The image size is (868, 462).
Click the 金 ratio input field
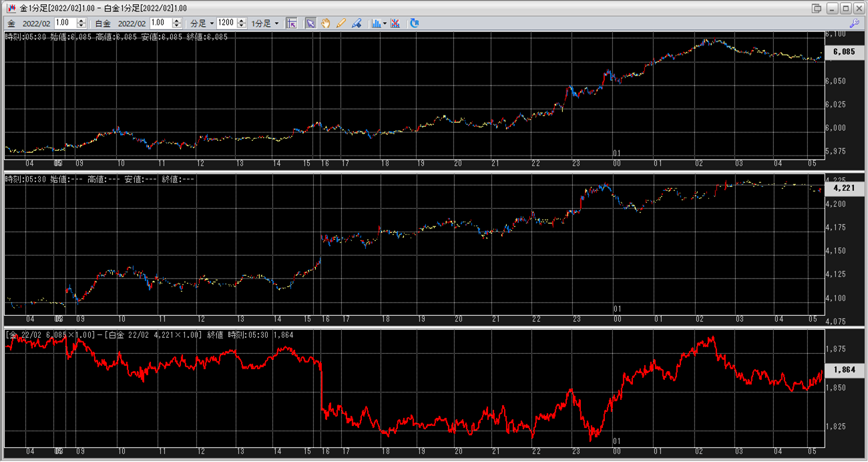65,23
